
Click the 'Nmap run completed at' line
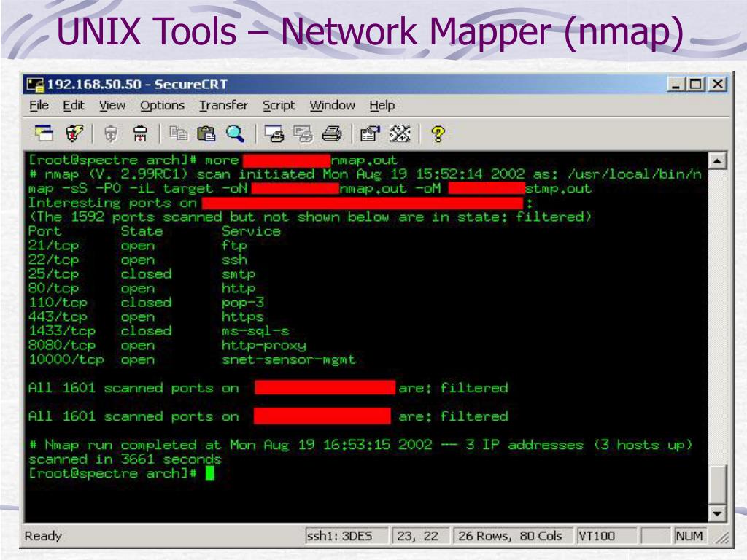pyautogui.click(x=360, y=446)
